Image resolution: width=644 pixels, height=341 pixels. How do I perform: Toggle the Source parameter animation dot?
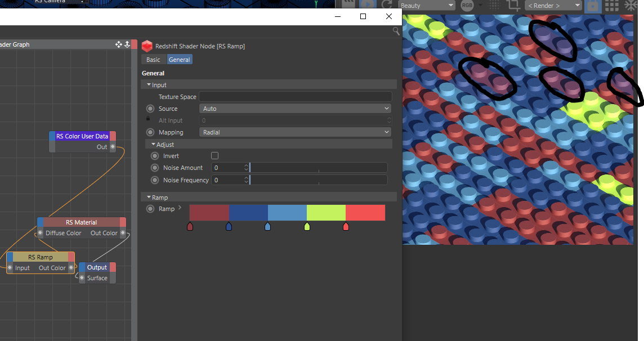[x=150, y=109]
